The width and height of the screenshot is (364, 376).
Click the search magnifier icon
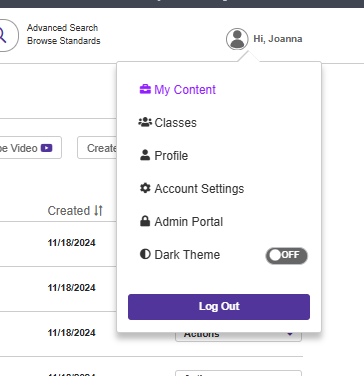pos(3,35)
